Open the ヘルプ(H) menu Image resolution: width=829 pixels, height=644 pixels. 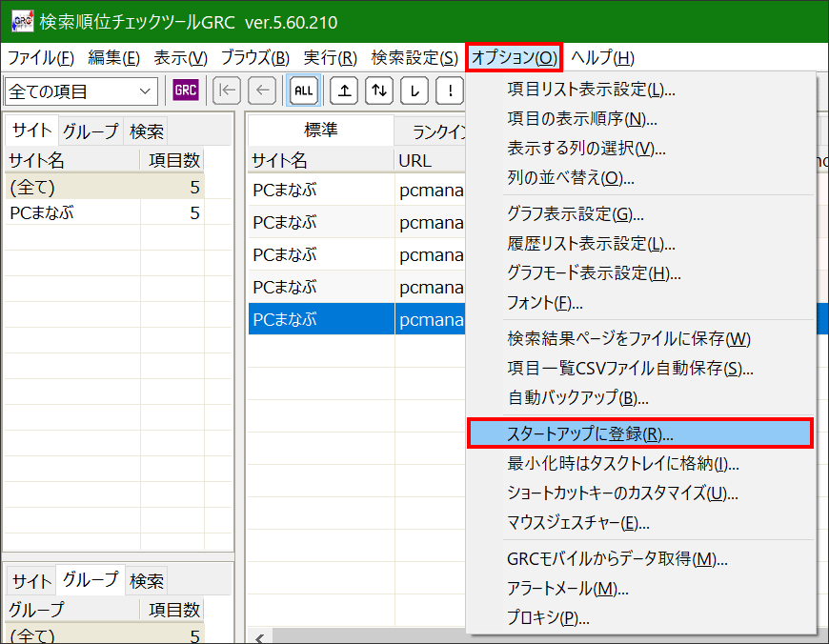[602, 57]
